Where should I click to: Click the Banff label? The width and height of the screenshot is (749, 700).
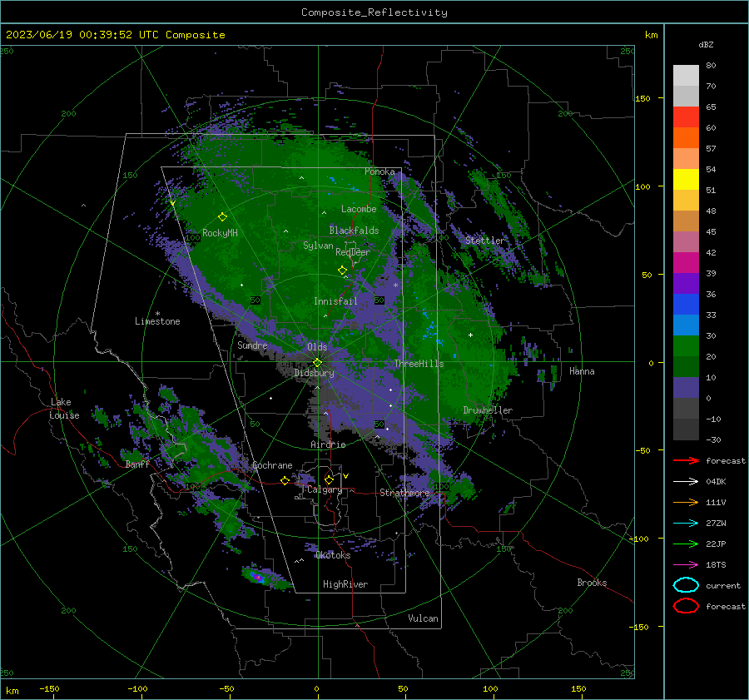(x=137, y=464)
